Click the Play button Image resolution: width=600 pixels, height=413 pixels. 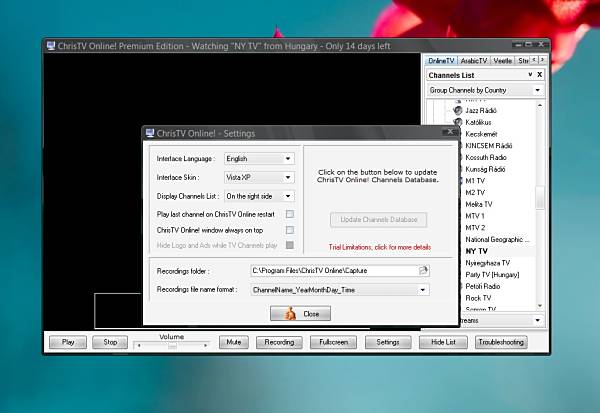coord(68,342)
